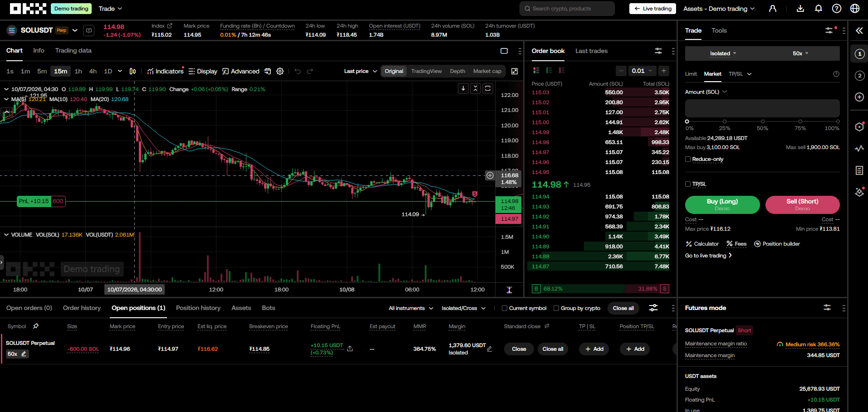Switch to Live trading
The height and width of the screenshot is (412, 868).
click(652, 9)
